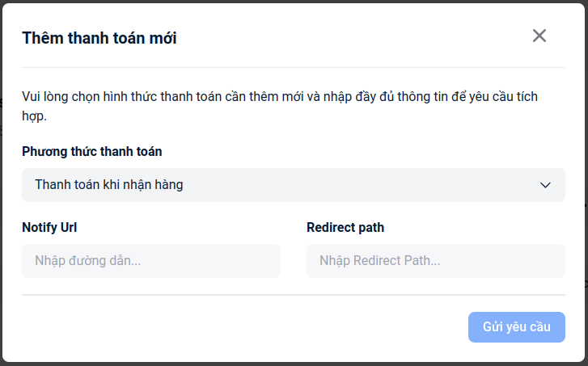This screenshot has width=588, height=366.
Task: Open the Phương thức thanh toán dropdown
Action: tap(293, 185)
